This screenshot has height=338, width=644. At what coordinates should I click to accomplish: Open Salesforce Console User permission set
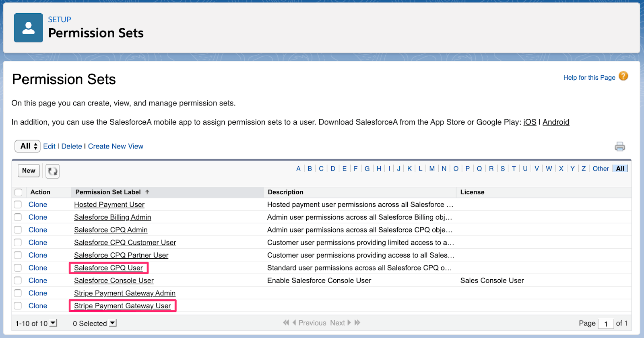(x=114, y=280)
